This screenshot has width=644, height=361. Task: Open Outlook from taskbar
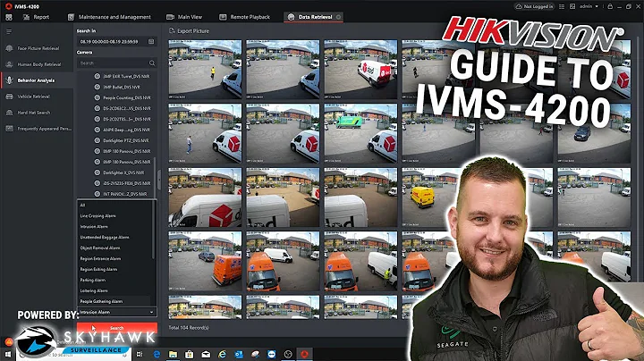239,354
